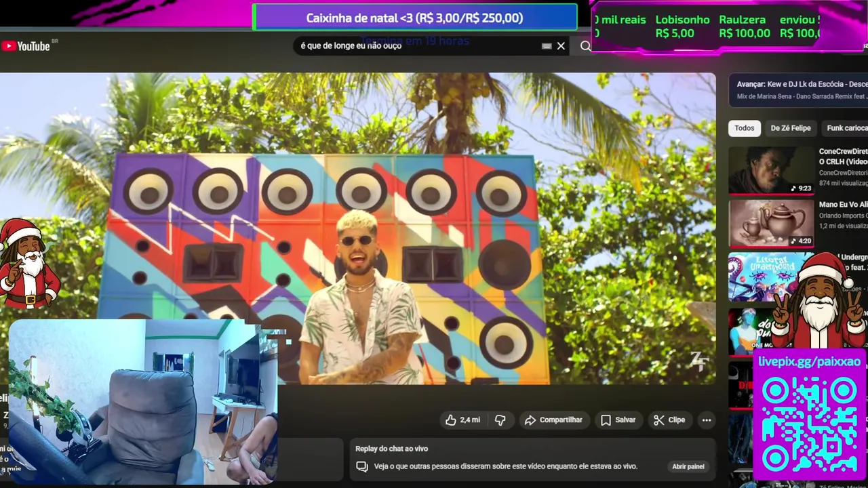Click the search field text 'é que de longe eu não ouço'
This screenshot has width=868, height=488.
coord(351,45)
